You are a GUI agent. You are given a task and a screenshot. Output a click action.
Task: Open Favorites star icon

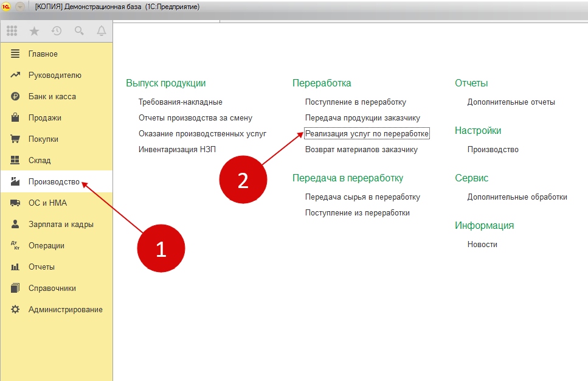(x=34, y=31)
